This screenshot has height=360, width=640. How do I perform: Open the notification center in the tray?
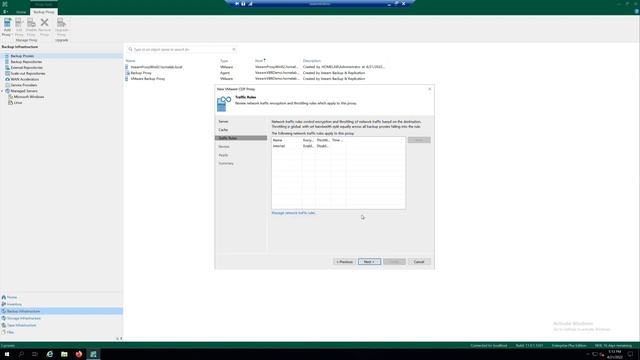coord(631,354)
